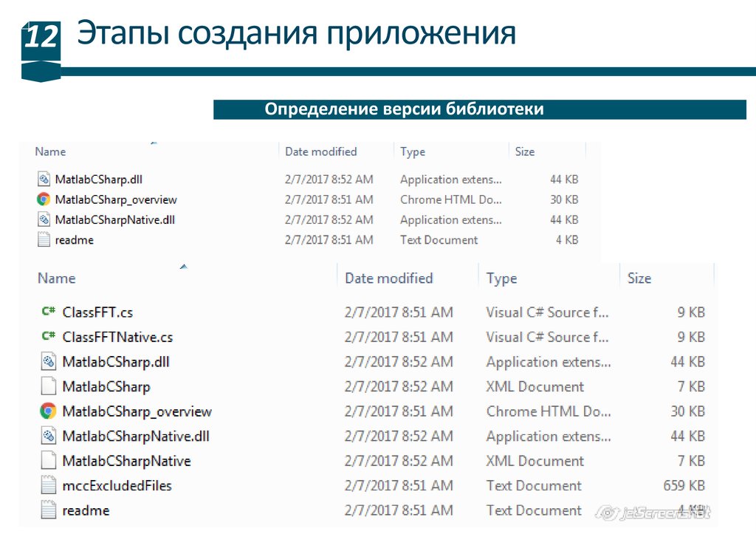Click the slide number 12 badge
The width and height of the screenshot is (756, 534).
coord(41,37)
